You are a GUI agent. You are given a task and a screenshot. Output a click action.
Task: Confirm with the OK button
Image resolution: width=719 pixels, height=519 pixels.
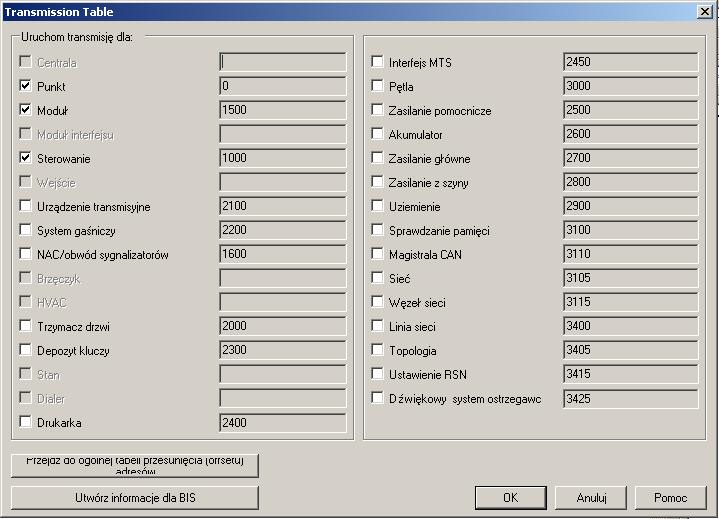coord(511,497)
